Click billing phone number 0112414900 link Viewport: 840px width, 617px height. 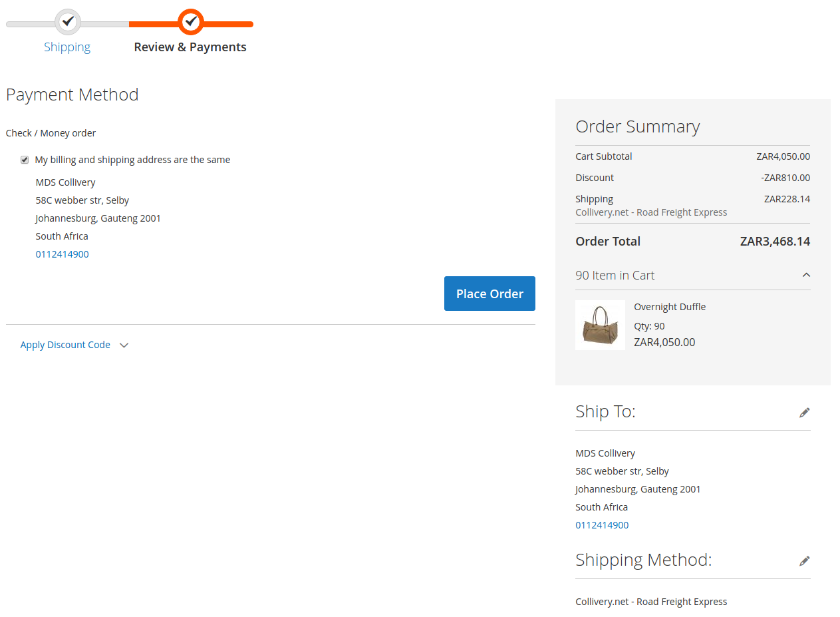tap(62, 254)
